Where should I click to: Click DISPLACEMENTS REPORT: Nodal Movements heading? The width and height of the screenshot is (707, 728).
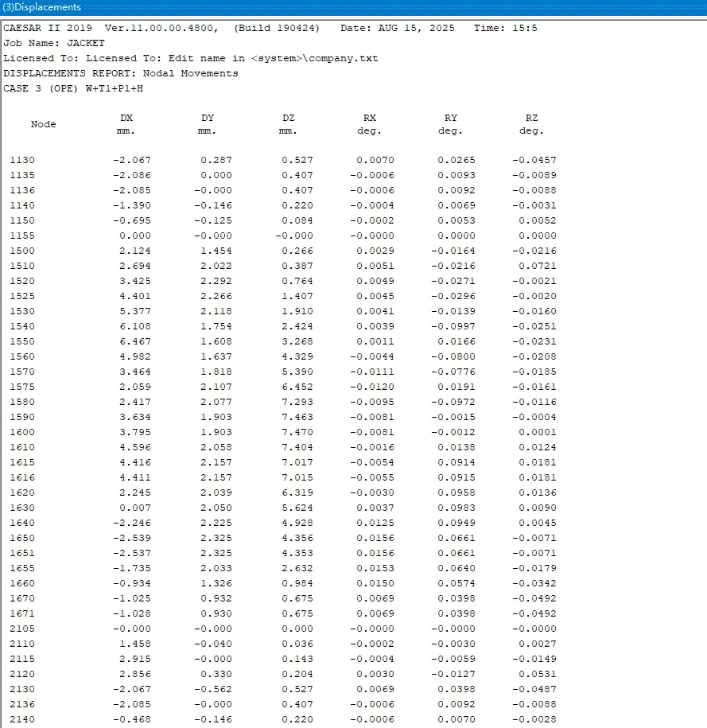point(121,73)
